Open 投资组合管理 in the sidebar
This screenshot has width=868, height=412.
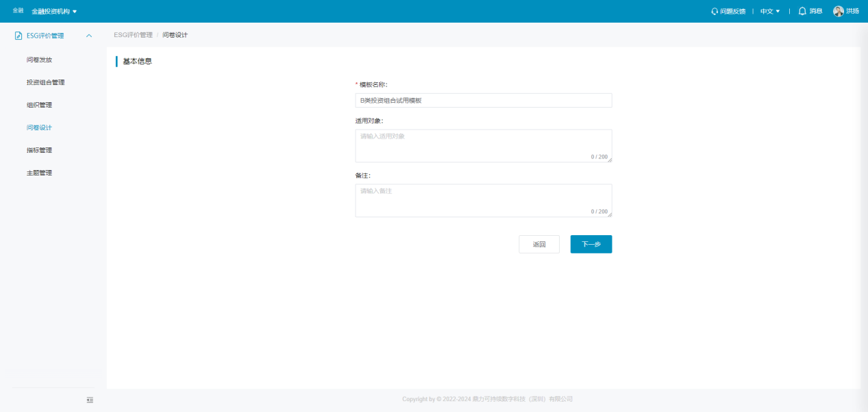pyautogui.click(x=45, y=82)
